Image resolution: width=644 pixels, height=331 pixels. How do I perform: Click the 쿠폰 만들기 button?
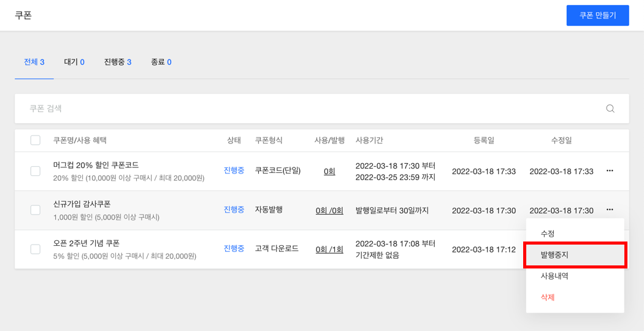click(597, 15)
